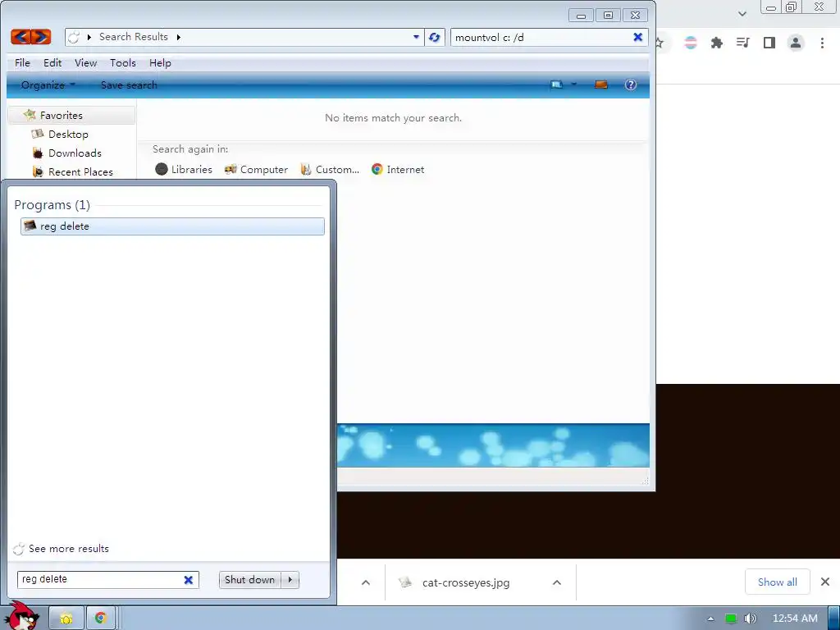
Task: Open the Explorer taskbar icon
Action: [66, 619]
